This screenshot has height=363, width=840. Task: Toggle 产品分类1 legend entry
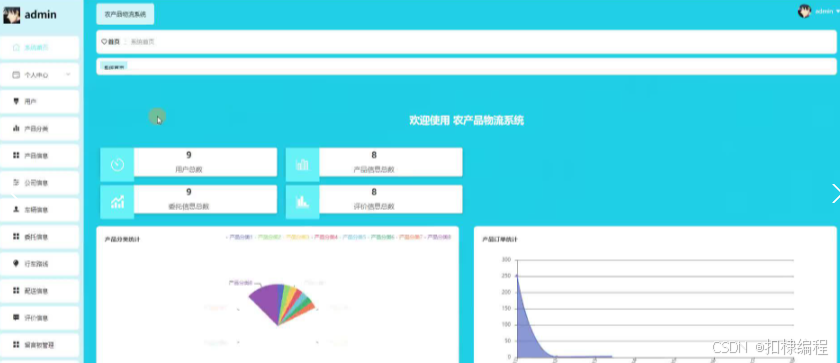pyautogui.click(x=239, y=237)
